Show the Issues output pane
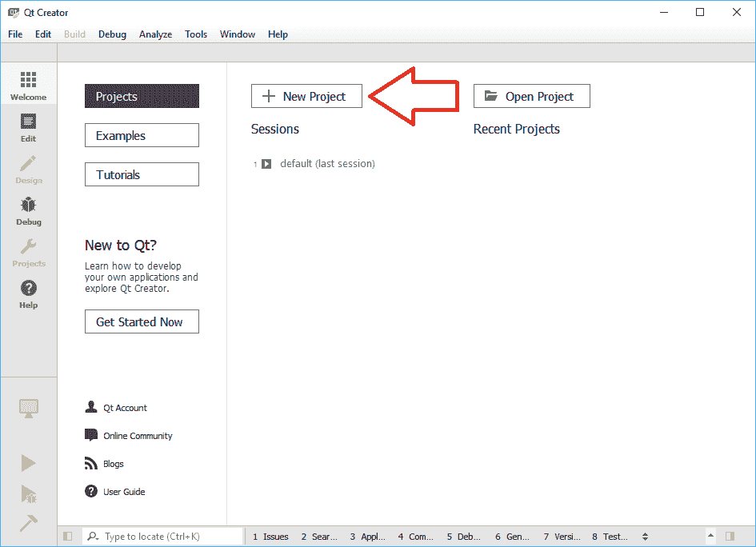 [271, 537]
